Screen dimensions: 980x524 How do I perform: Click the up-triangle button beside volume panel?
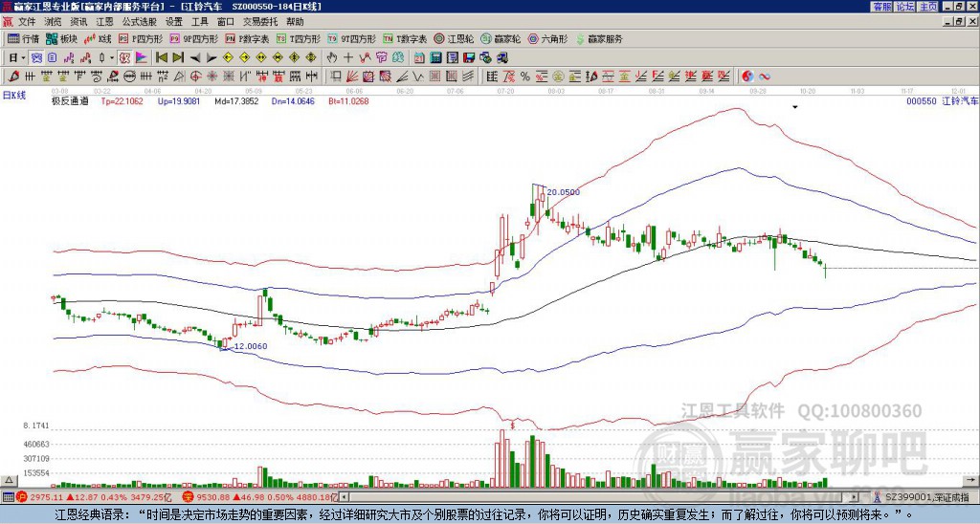(9, 480)
